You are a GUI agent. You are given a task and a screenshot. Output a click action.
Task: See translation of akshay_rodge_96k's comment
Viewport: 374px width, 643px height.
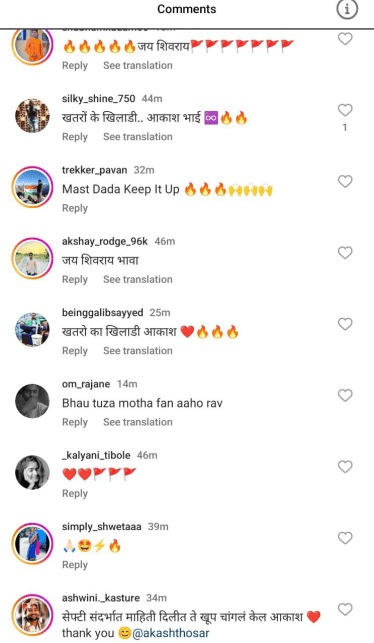(x=138, y=279)
